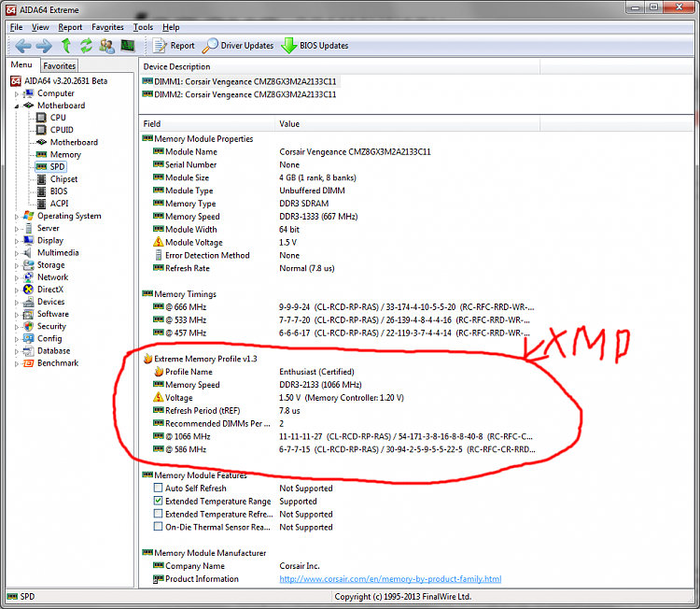Click the Benchmark icon in the sidebar

(x=29, y=363)
